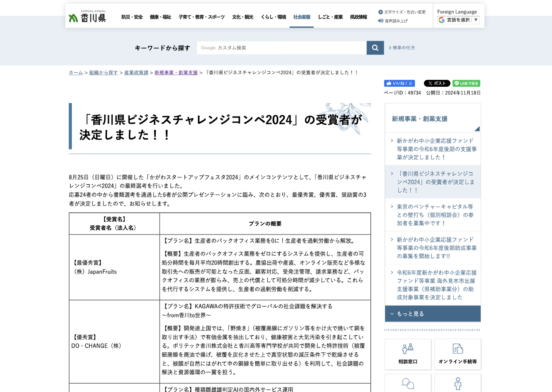Open the 産業政策課 breadcrumb link

[136, 73]
